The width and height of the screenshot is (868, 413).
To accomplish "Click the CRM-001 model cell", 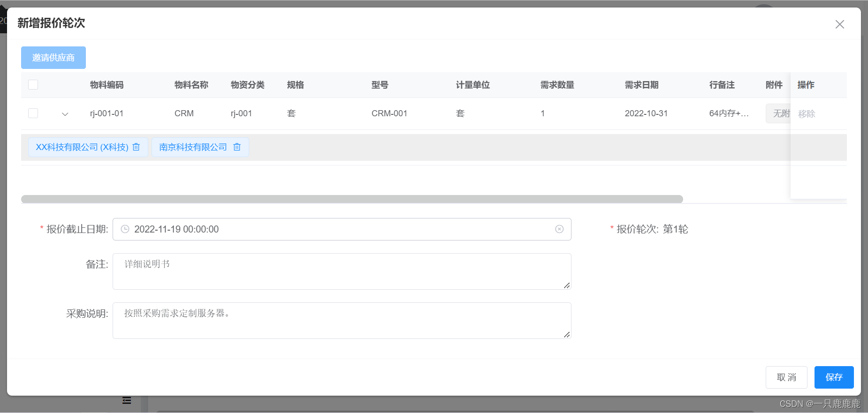I will click(x=389, y=113).
